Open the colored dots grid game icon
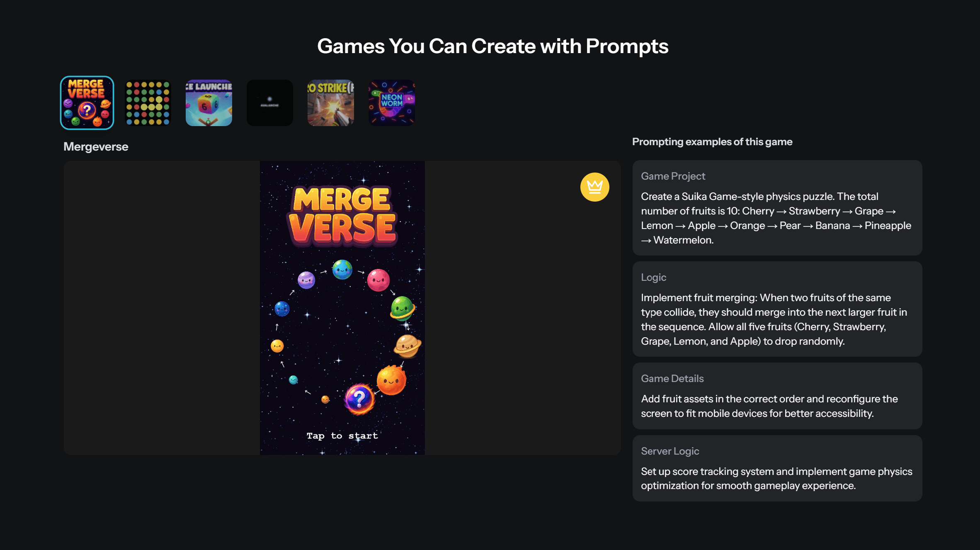This screenshot has height=550, width=980. [x=148, y=103]
